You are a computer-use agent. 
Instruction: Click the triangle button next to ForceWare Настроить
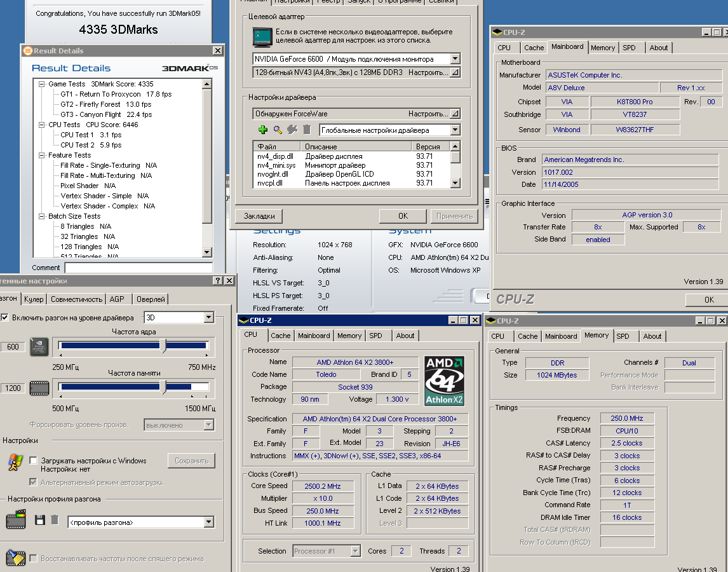[455, 113]
